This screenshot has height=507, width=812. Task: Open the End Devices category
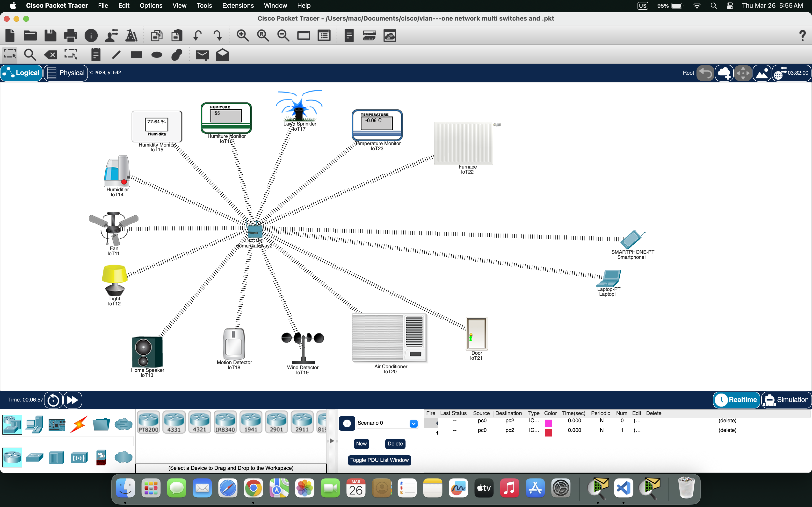35,424
